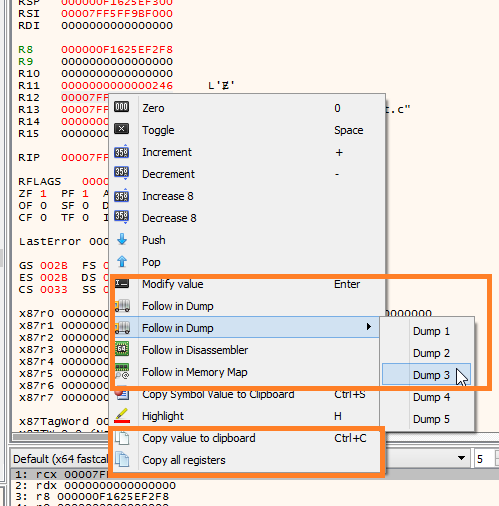The width and height of the screenshot is (499, 506).
Task: Click the blue Push arrow icon
Action: pyautogui.click(x=122, y=239)
